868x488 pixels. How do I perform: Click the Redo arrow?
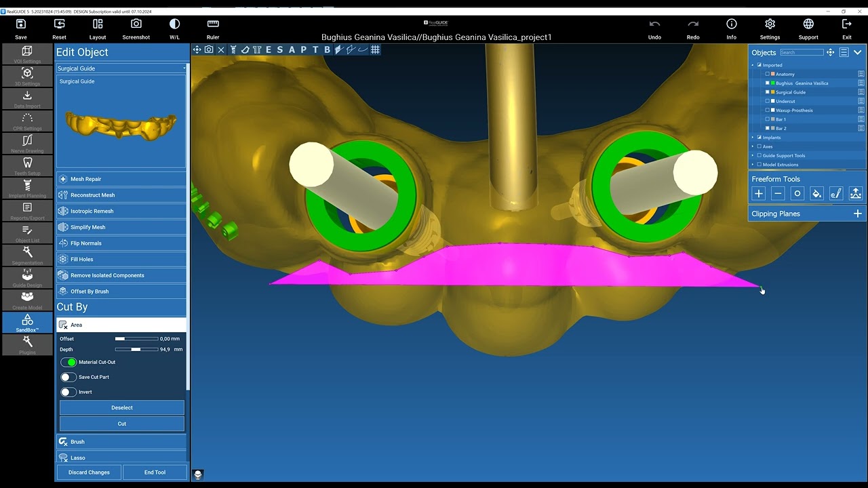tap(693, 24)
